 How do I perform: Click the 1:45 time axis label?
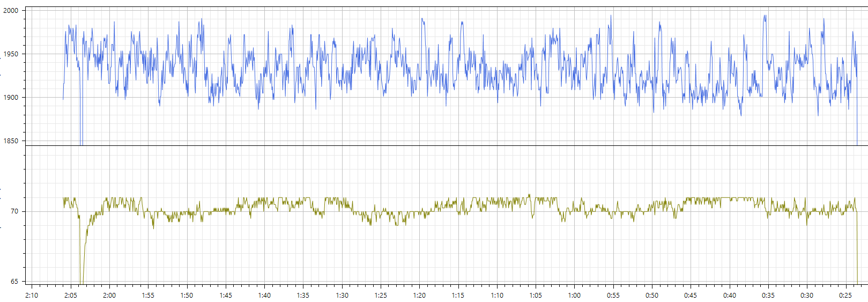pos(226,296)
